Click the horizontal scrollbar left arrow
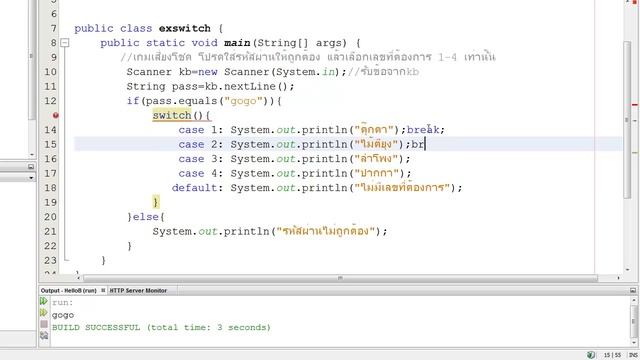 pyautogui.click(x=78, y=278)
